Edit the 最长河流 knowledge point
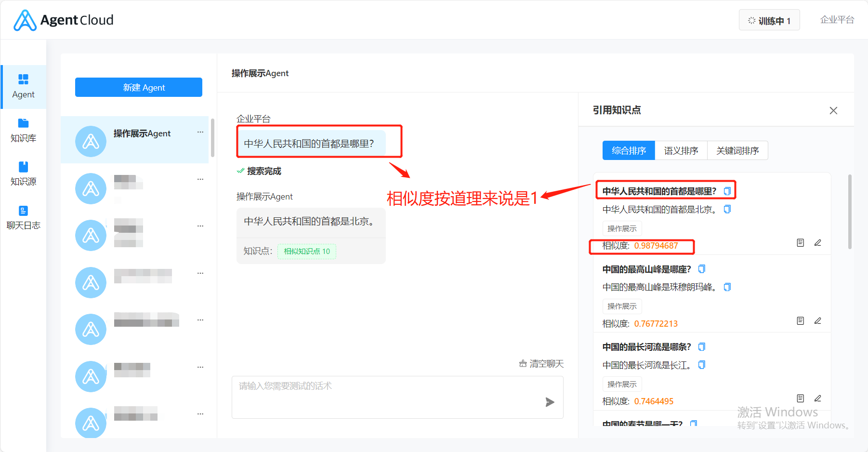The width and height of the screenshot is (868, 452). click(818, 399)
